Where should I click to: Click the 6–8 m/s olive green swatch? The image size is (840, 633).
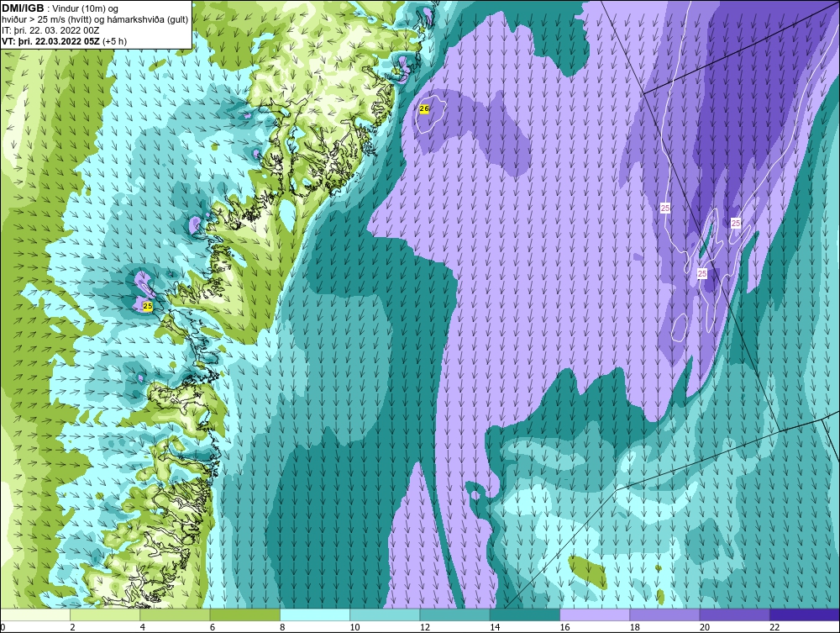pyautogui.click(x=244, y=615)
